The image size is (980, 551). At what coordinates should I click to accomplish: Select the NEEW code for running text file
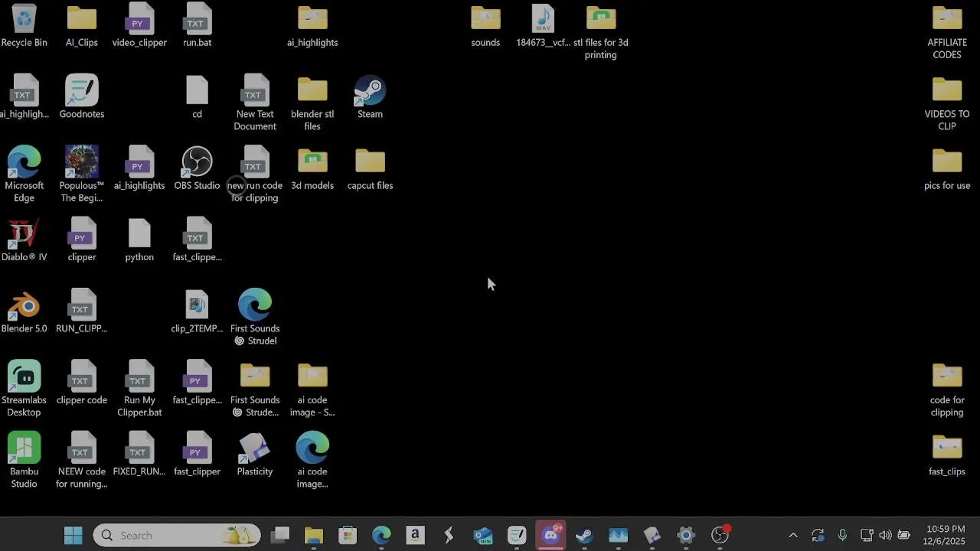click(82, 460)
